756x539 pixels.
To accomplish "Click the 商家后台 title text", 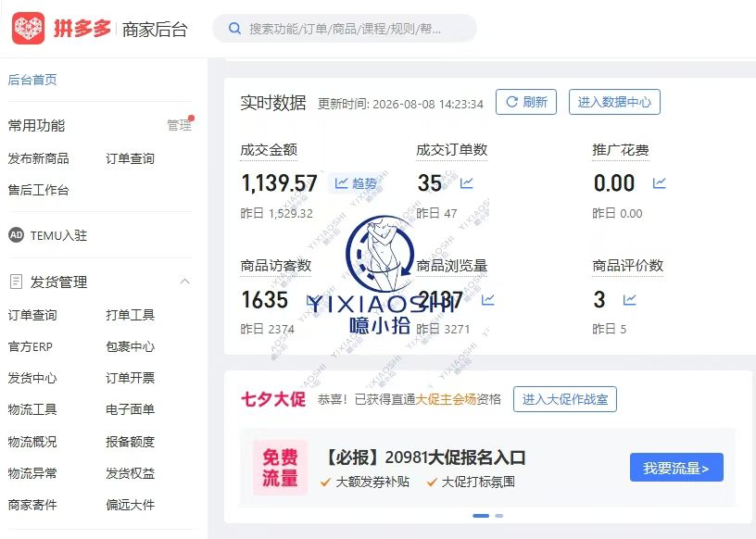I will click(x=155, y=30).
